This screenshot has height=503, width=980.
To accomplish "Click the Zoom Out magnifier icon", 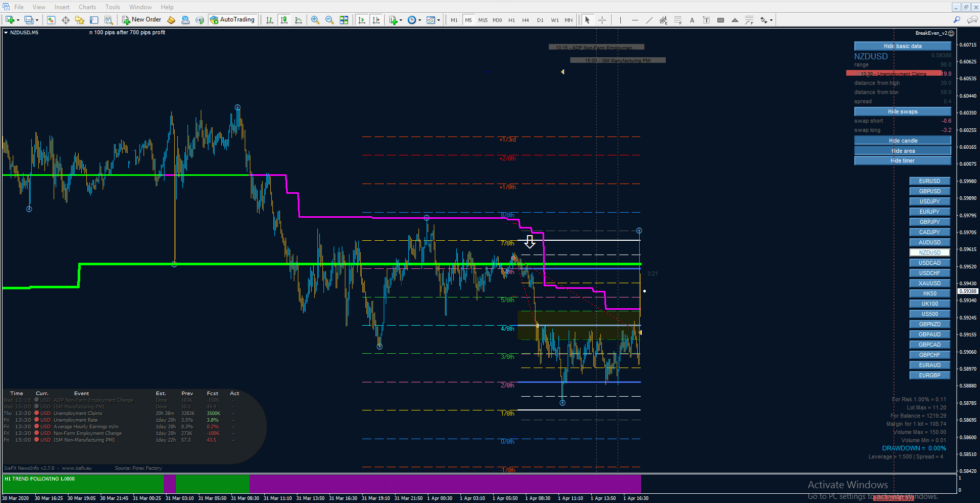I will [x=330, y=20].
